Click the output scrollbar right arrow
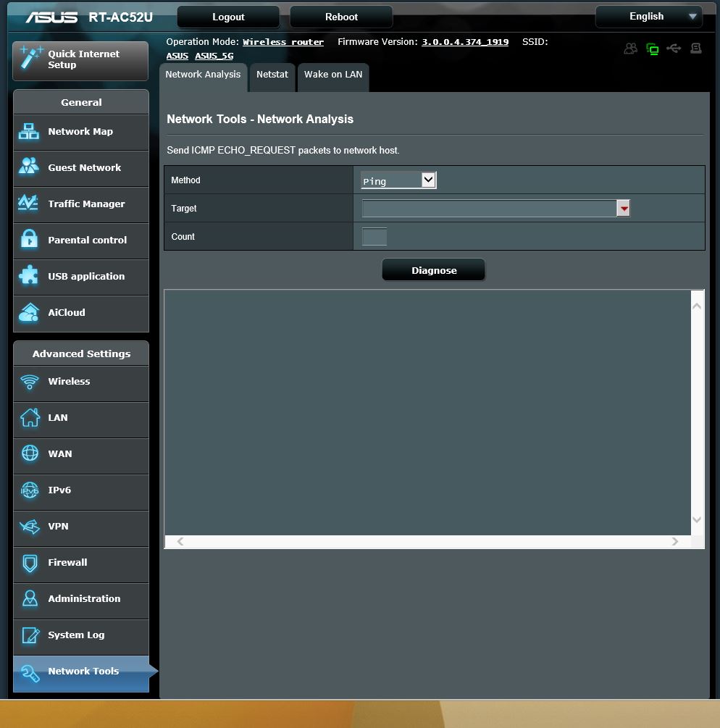The height and width of the screenshot is (728, 720). (x=675, y=541)
